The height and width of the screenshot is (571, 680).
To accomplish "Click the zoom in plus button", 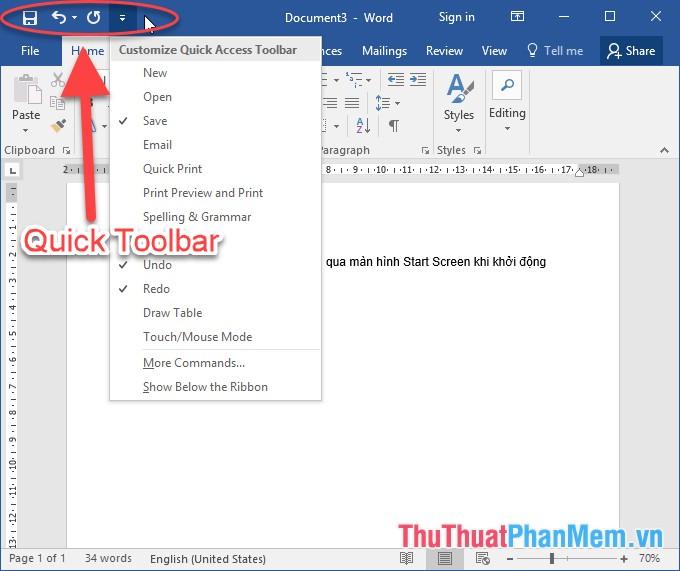I will click(x=624, y=559).
